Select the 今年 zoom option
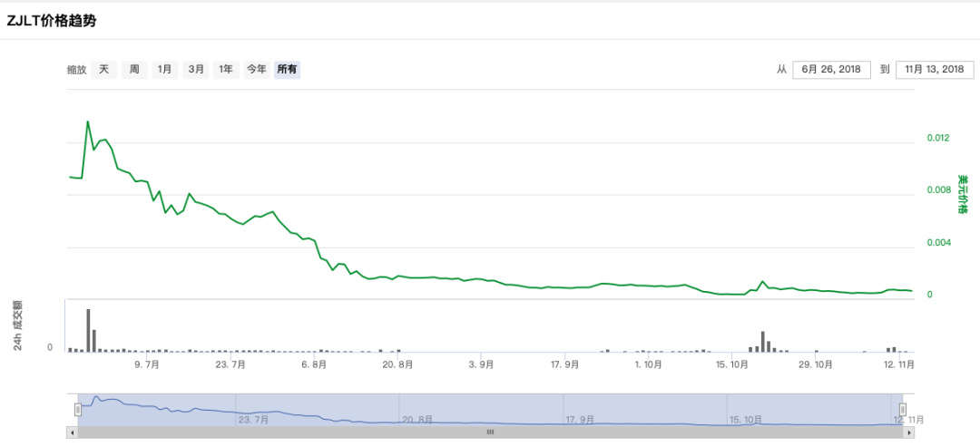 coord(256,70)
